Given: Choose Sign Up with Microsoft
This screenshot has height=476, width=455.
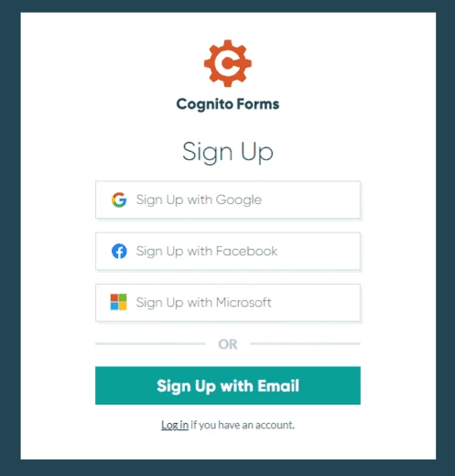Looking at the screenshot, I should click(x=228, y=303).
